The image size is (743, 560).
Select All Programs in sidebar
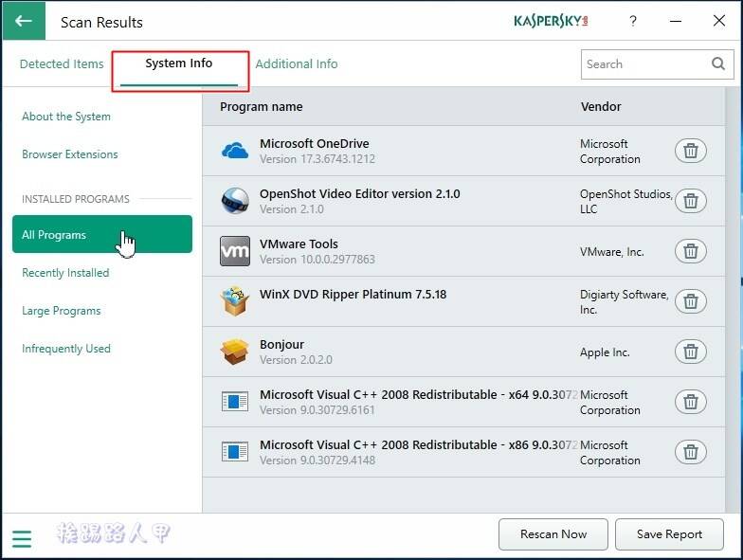(102, 234)
